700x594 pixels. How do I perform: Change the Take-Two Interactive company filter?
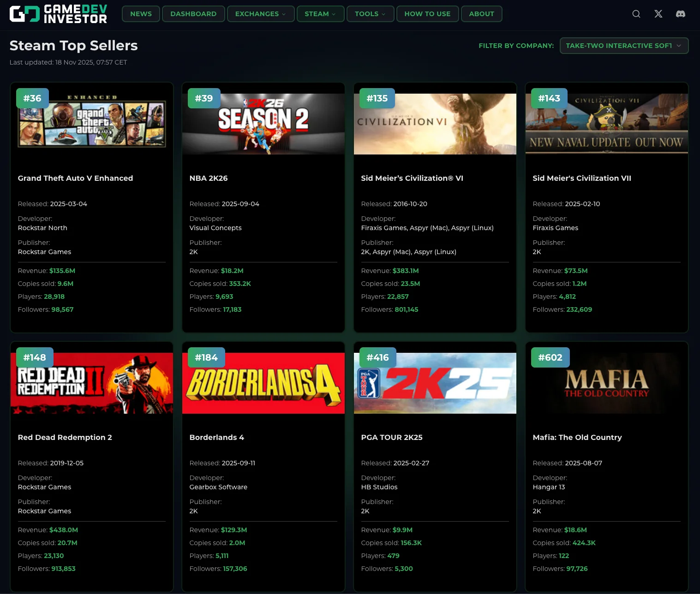click(624, 46)
